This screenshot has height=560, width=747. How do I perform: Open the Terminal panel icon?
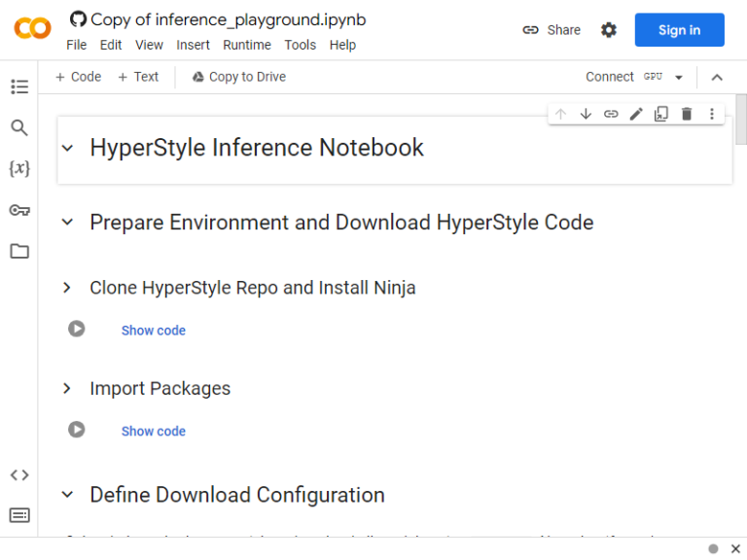pyautogui.click(x=19, y=515)
